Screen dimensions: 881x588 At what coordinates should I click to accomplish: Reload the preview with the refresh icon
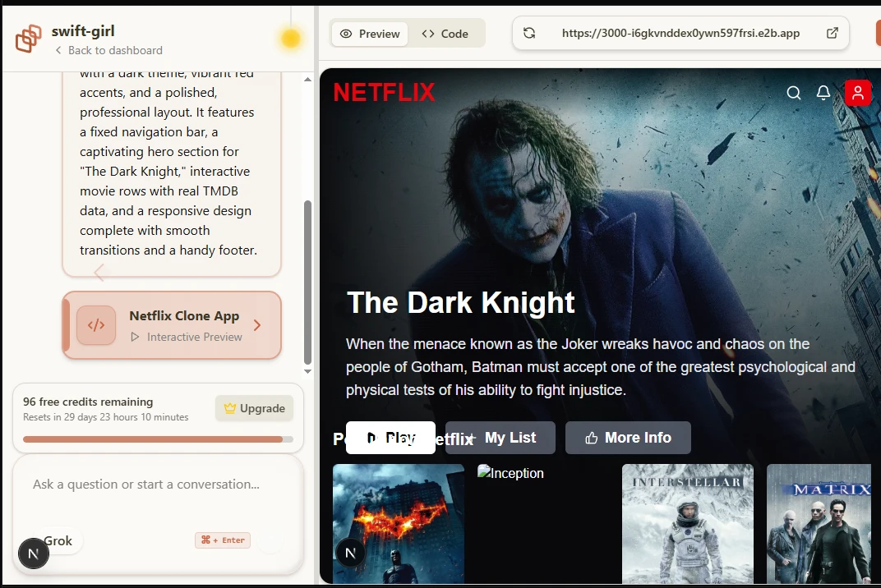(x=529, y=34)
